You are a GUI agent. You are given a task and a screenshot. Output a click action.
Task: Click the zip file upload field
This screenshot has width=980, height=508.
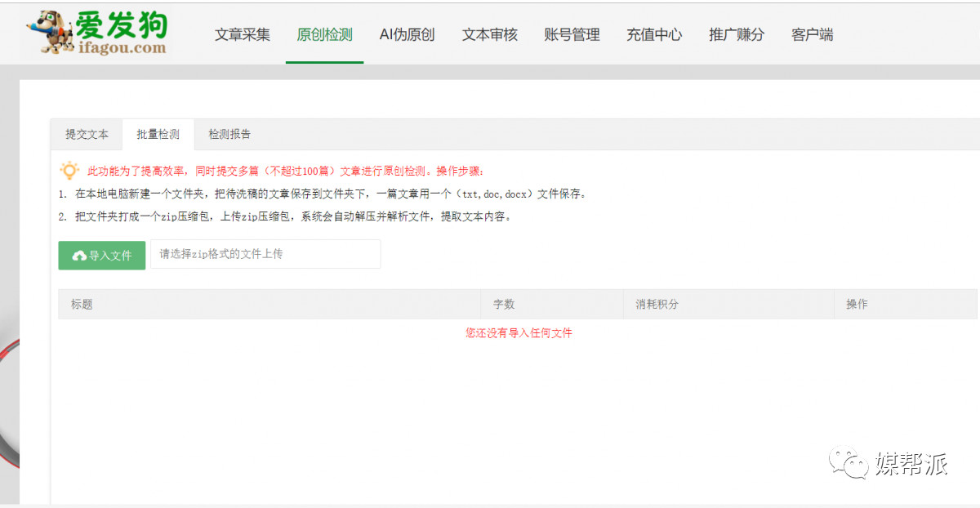[265, 254]
